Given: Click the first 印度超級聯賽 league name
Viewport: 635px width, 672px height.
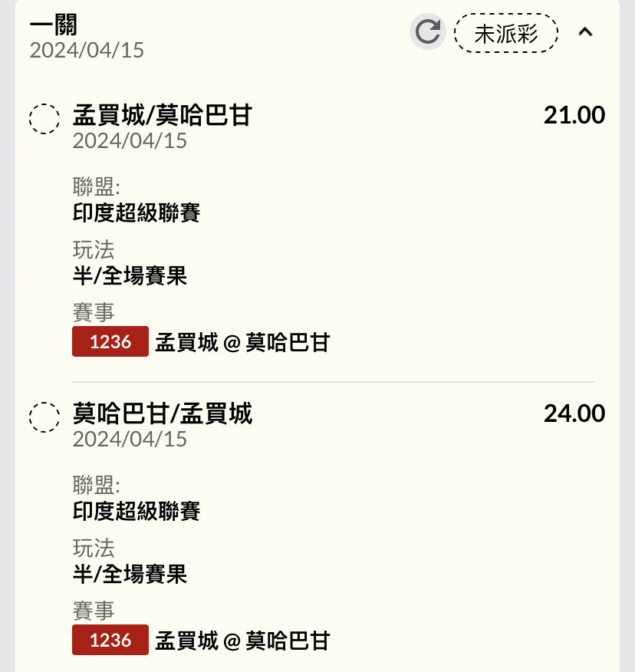Looking at the screenshot, I should 137,212.
